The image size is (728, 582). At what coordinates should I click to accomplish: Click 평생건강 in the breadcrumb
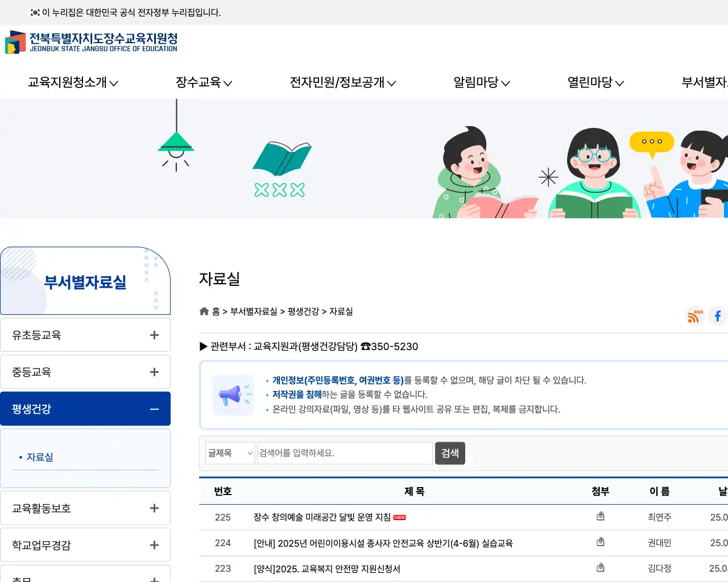pos(303,311)
